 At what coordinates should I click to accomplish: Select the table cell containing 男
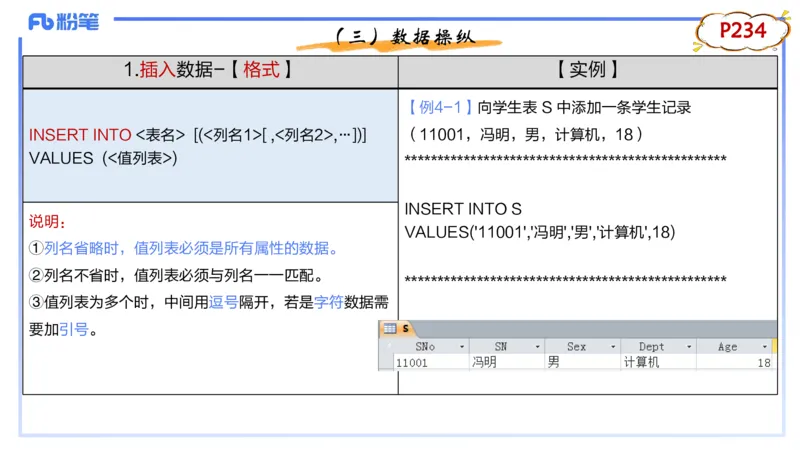coord(582,362)
